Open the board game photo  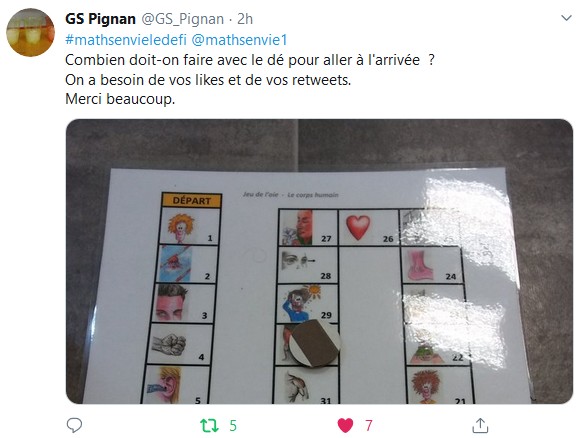point(319,261)
